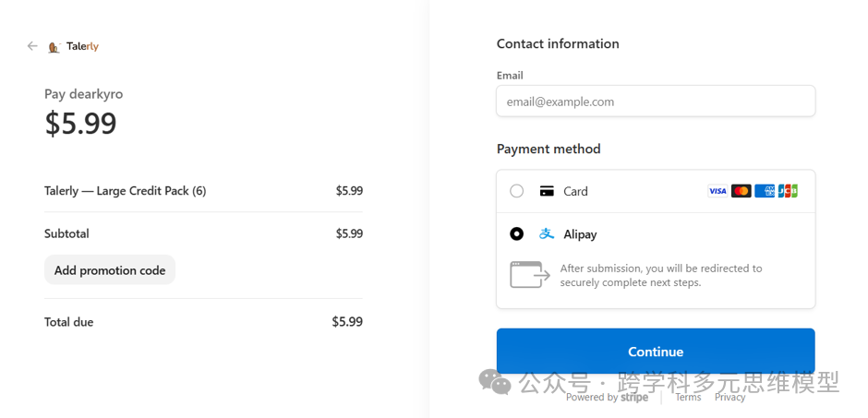
Task: Click the Talerly merchant name text
Action: click(82, 47)
